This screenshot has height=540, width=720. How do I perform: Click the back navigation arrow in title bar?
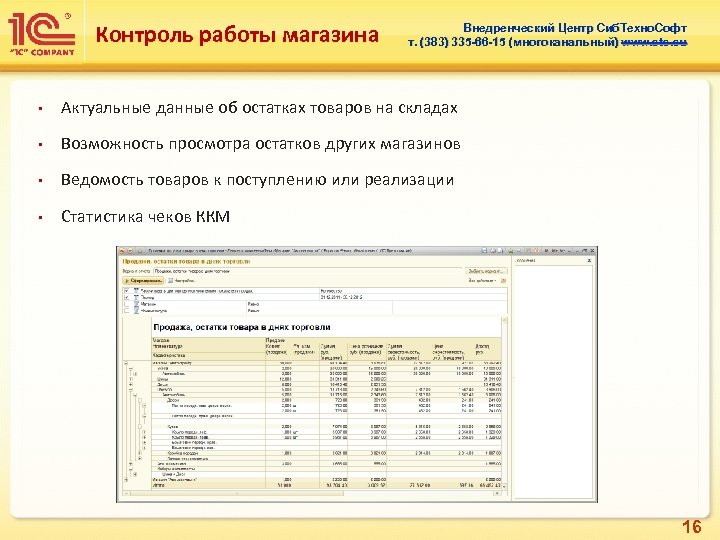tap(130, 251)
